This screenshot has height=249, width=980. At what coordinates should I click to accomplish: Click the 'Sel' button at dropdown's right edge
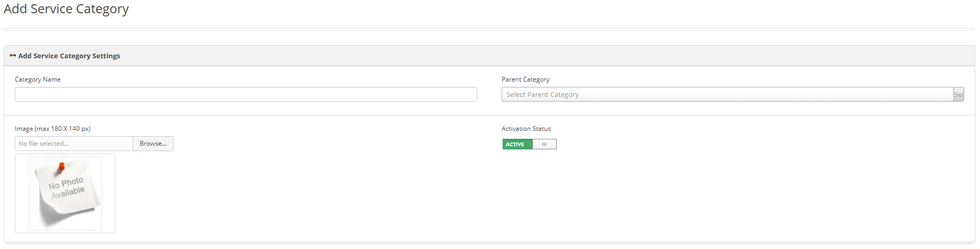tap(958, 94)
